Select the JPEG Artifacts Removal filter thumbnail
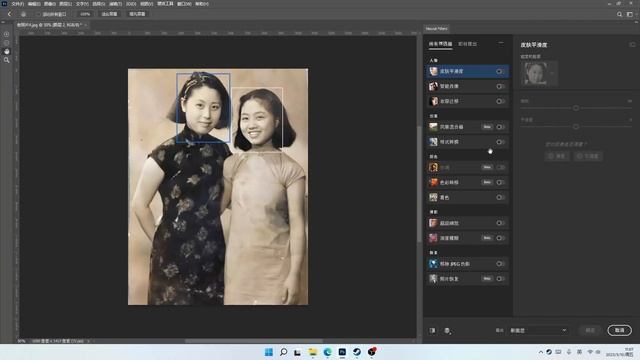640x360 pixels. pyautogui.click(x=433, y=264)
